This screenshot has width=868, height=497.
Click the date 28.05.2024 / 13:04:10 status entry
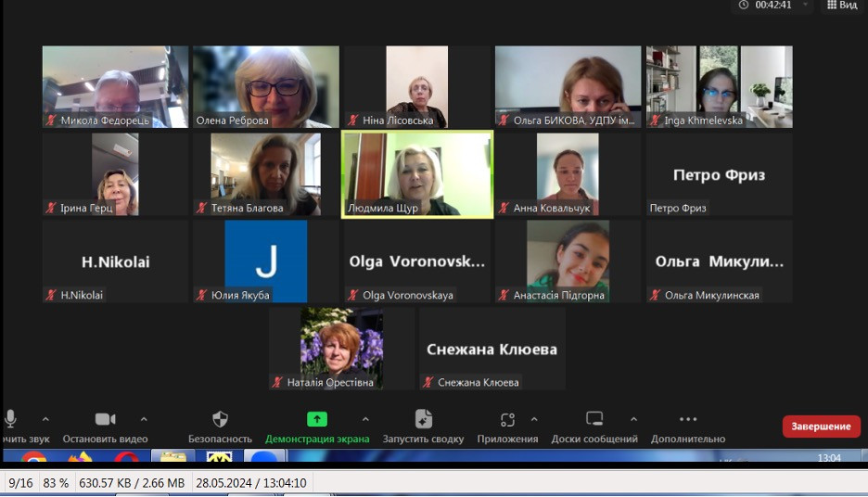pos(250,483)
